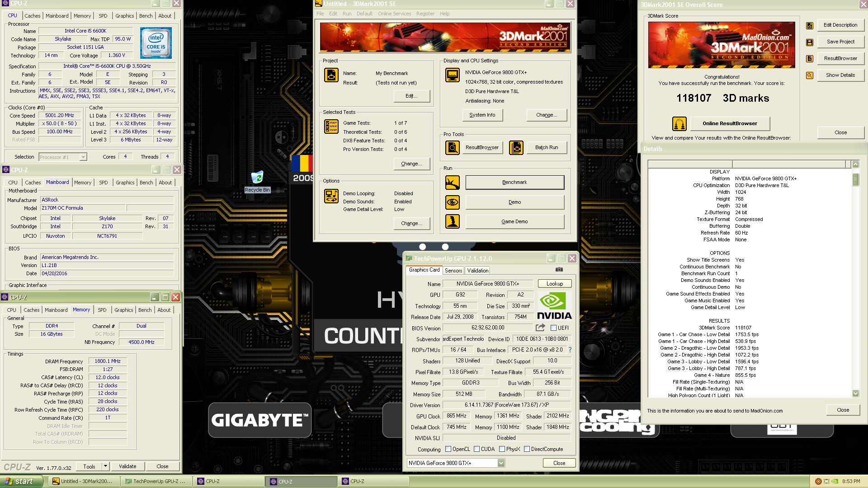
Task: Click the Windows Start button
Action: 22,481
